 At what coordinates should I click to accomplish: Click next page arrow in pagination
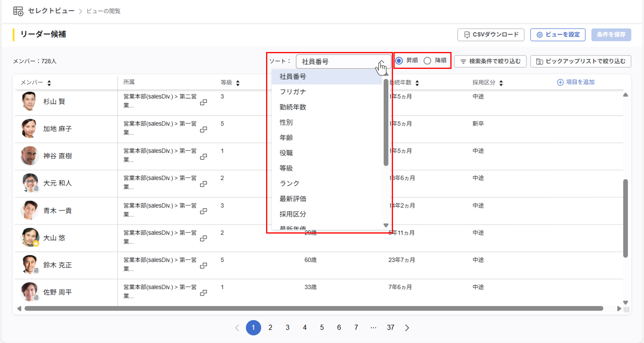(x=407, y=327)
